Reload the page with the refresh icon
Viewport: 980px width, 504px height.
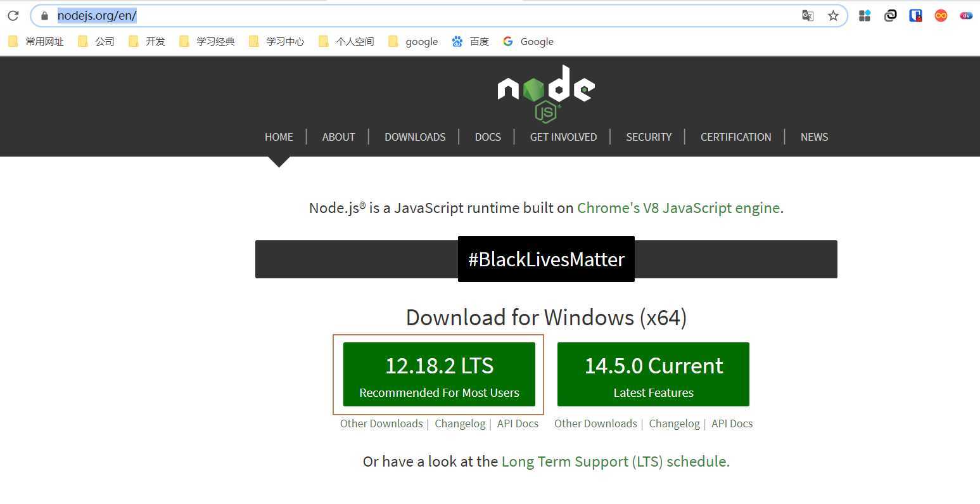pyautogui.click(x=13, y=15)
